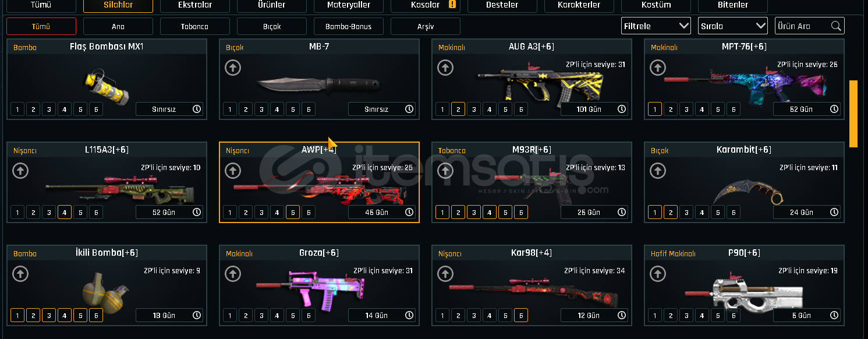
Task: Click the orange vertical scrollbar handle
Action: coord(853,114)
